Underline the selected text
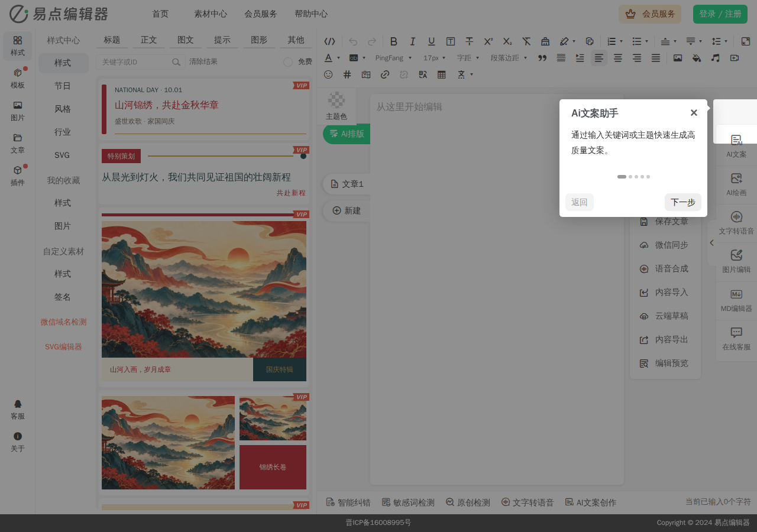The width and height of the screenshot is (757, 532). point(432,41)
